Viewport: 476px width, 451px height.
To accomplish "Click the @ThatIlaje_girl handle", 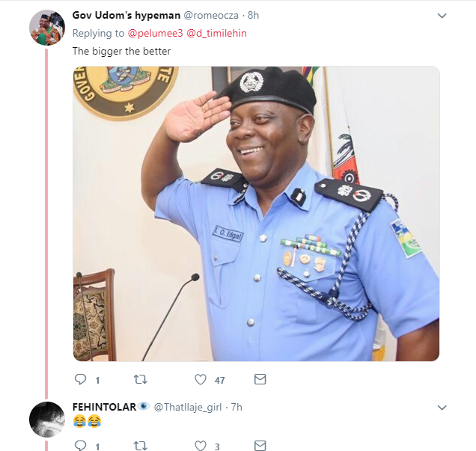I will [x=187, y=407].
